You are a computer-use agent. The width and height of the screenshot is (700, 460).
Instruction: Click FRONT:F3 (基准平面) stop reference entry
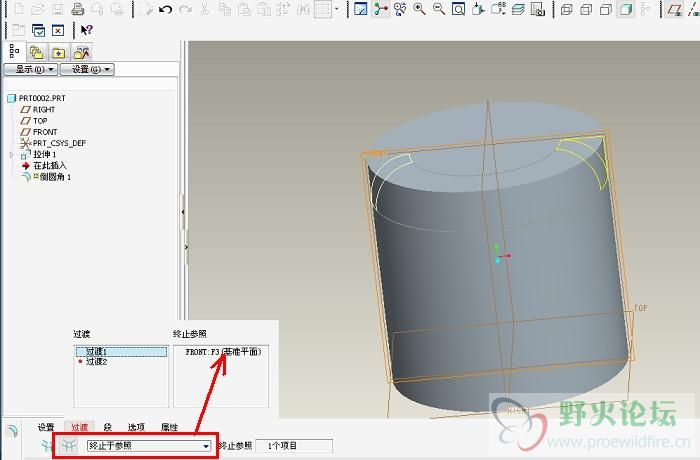223,352
